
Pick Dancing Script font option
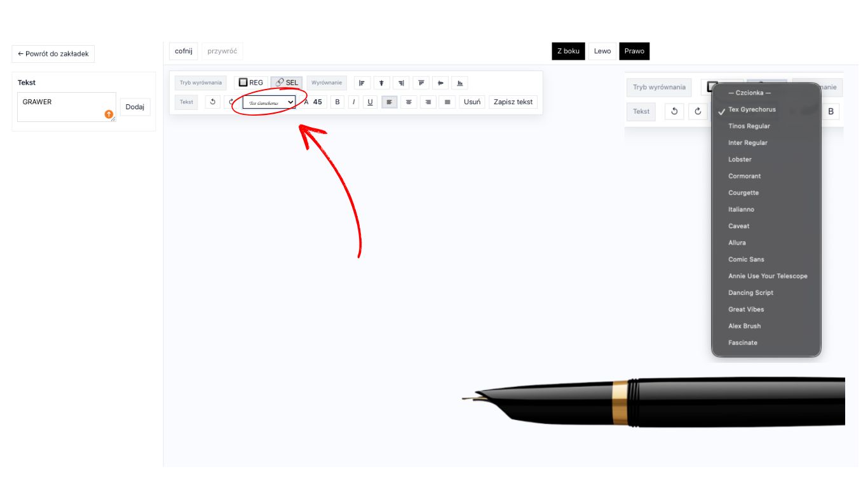click(x=750, y=293)
